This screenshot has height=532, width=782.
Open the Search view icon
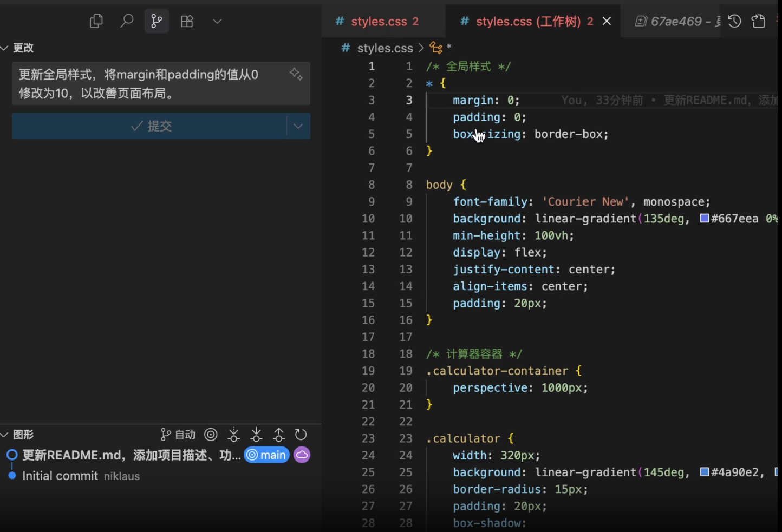(127, 21)
